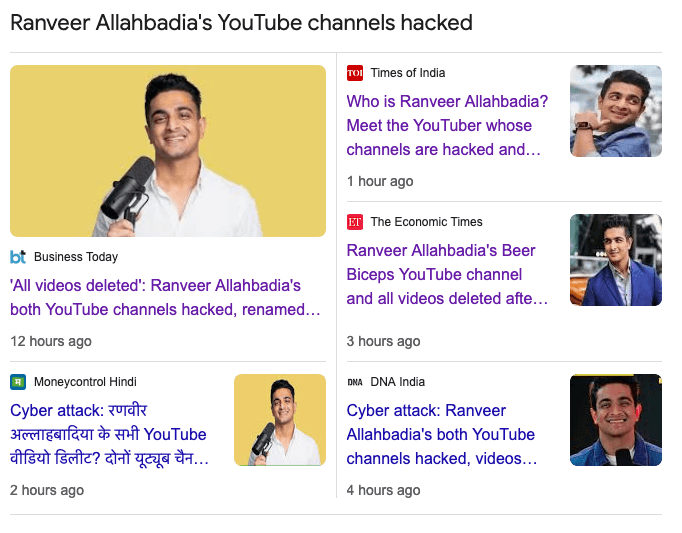
Task: Open 'Who is Ranveer Allahbadia?' headline
Action: [x=446, y=126]
